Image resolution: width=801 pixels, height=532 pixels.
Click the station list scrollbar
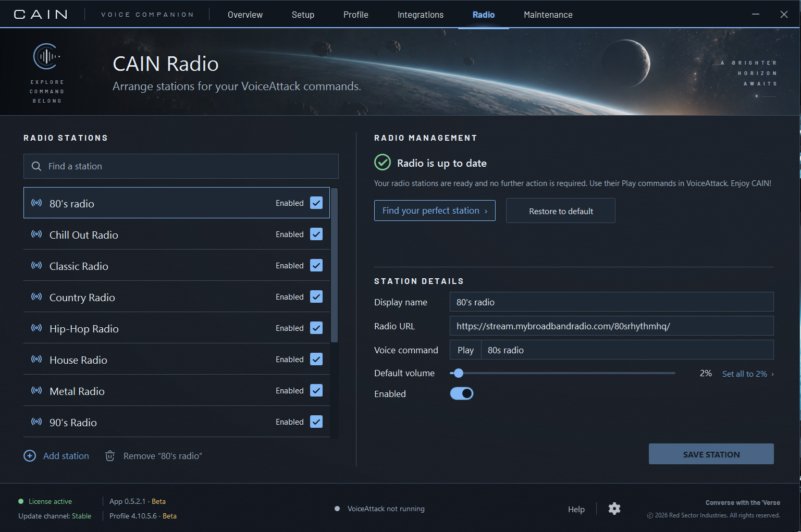click(335, 265)
